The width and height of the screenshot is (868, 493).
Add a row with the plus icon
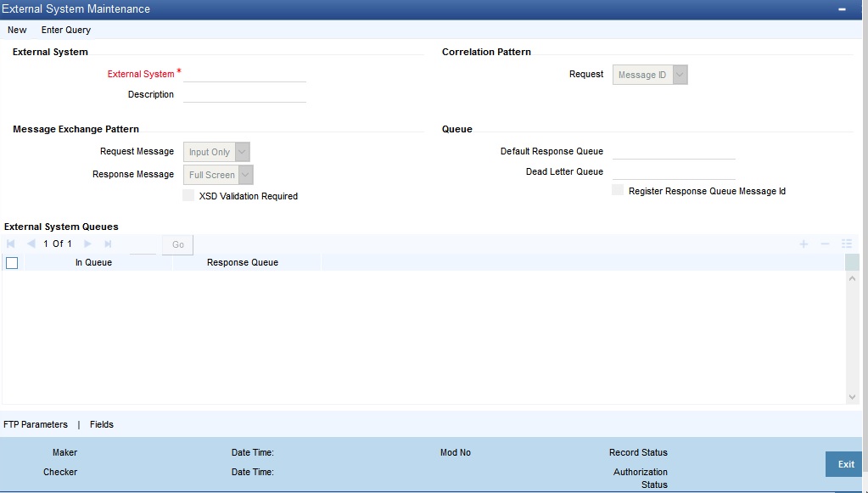[x=804, y=244]
